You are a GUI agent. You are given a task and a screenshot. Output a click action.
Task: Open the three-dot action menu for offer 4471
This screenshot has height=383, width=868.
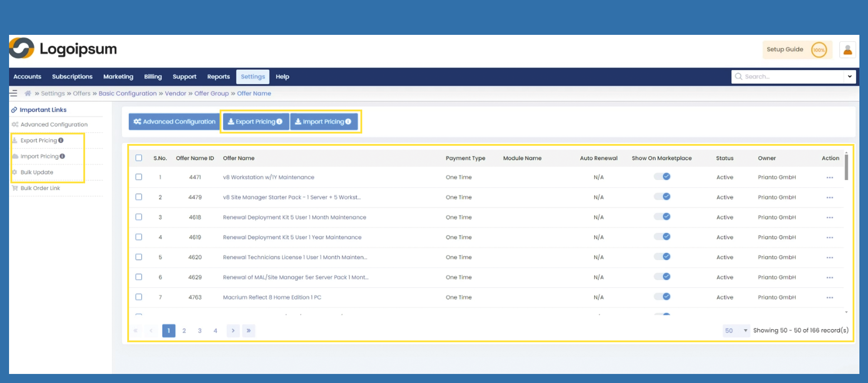point(830,177)
